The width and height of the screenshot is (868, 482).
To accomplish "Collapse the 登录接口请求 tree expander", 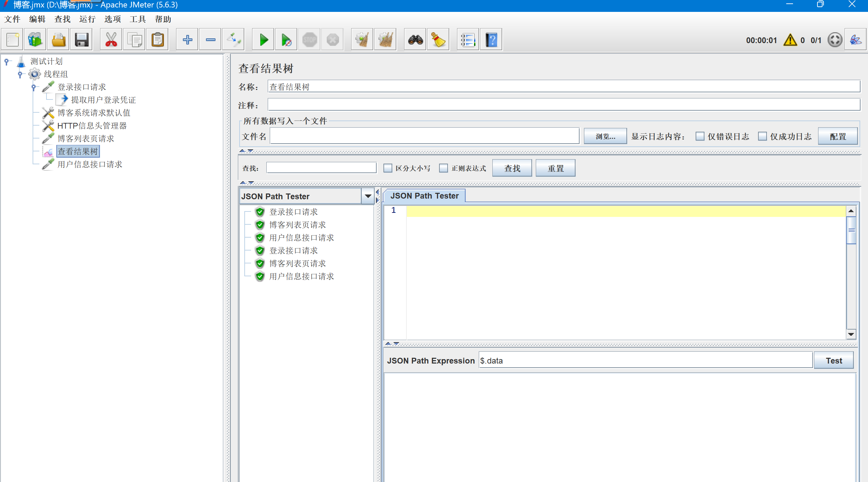I will pos(34,87).
